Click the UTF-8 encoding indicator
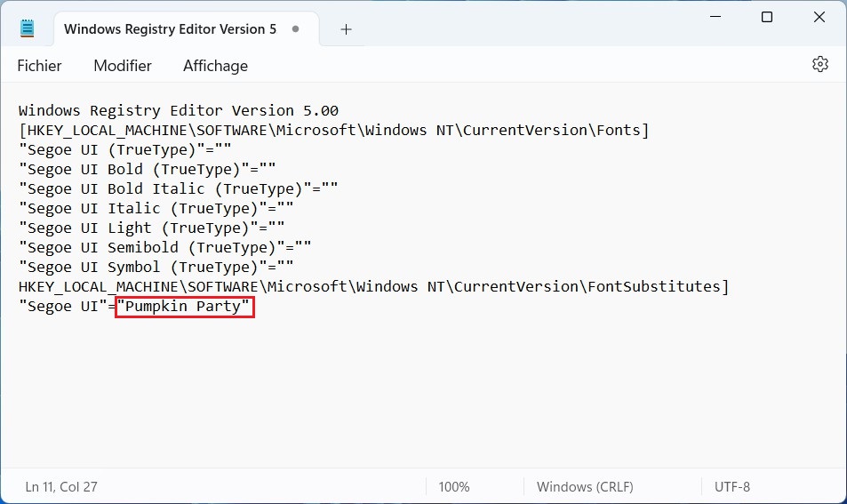The width and height of the screenshot is (847, 504). click(732, 487)
